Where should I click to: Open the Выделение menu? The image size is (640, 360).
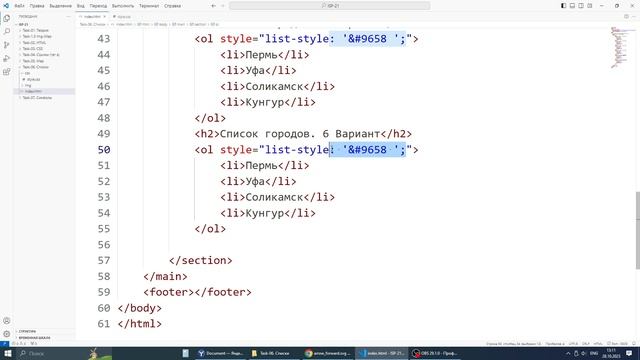point(60,6)
